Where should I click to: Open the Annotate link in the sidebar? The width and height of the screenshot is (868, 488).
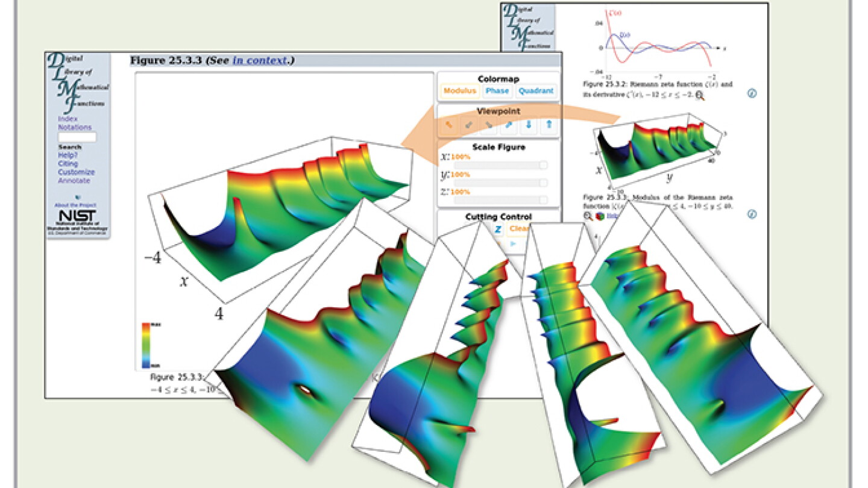click(74, 181)
